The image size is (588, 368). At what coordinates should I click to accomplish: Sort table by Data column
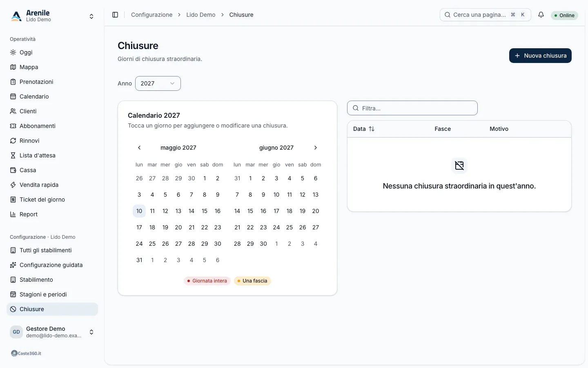(364, 129)
